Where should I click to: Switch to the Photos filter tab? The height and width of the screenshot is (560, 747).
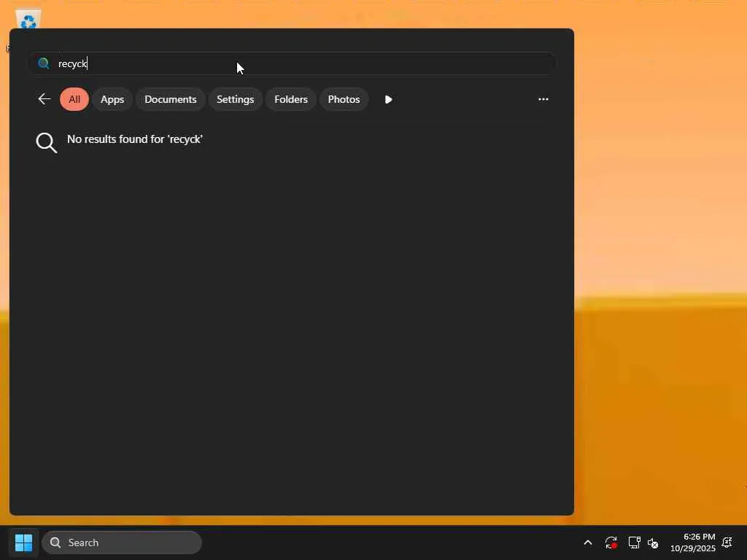(x=344, y=99)
